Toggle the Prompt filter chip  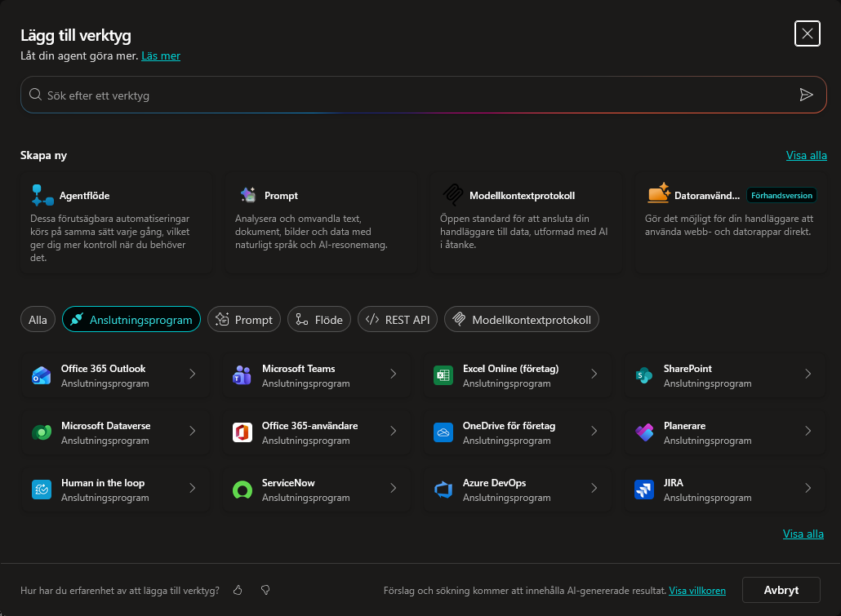point(244,320)
